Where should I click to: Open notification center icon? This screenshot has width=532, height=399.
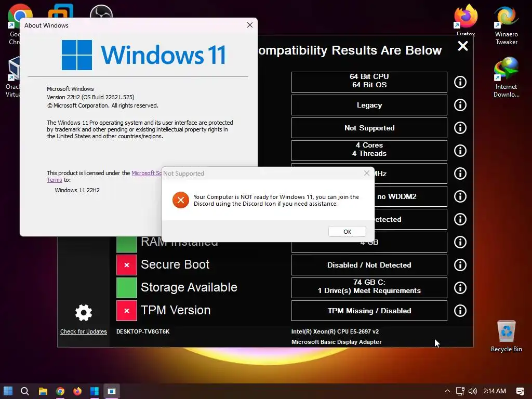coord(520,391)
